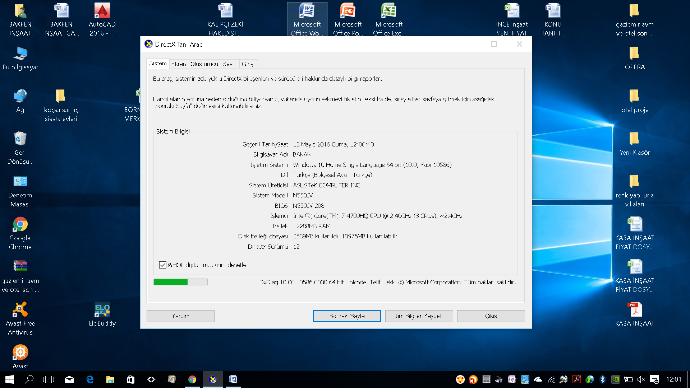Select the Sistem tab
Viewport: 690px width, 392px height.
pyautogui.click(x=158, y=64)
